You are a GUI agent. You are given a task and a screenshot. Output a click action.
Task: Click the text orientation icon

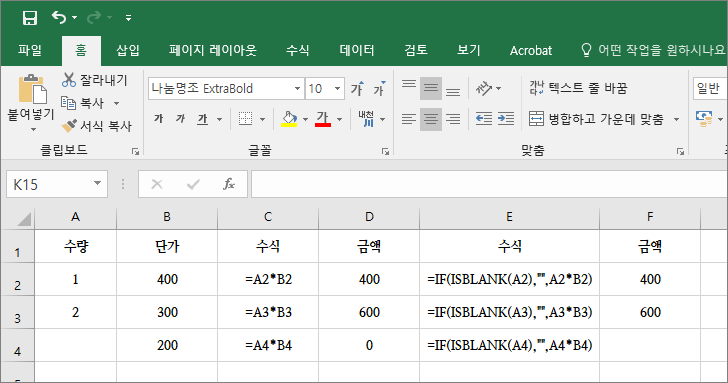(484, 88)
